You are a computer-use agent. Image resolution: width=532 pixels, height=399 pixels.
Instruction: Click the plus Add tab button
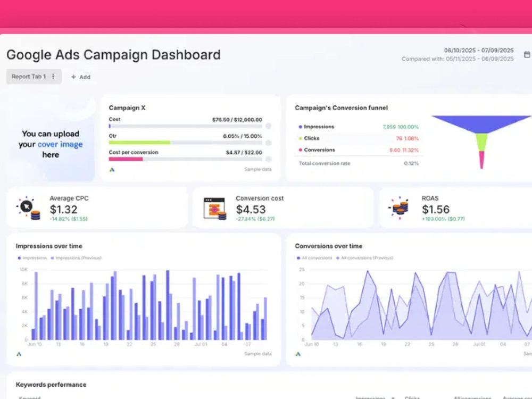pos(81,77)
